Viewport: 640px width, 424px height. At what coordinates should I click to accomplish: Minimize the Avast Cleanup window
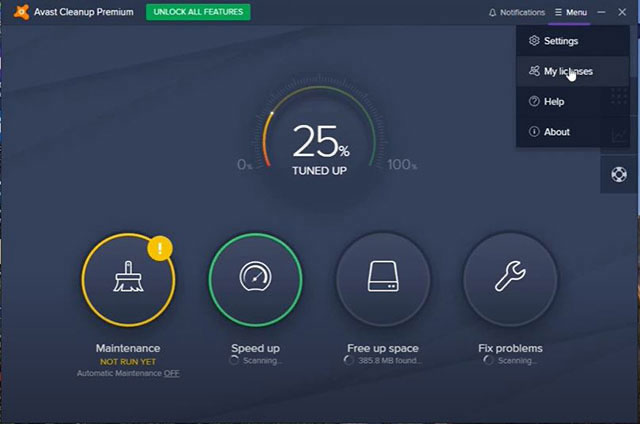coord(601,12)
